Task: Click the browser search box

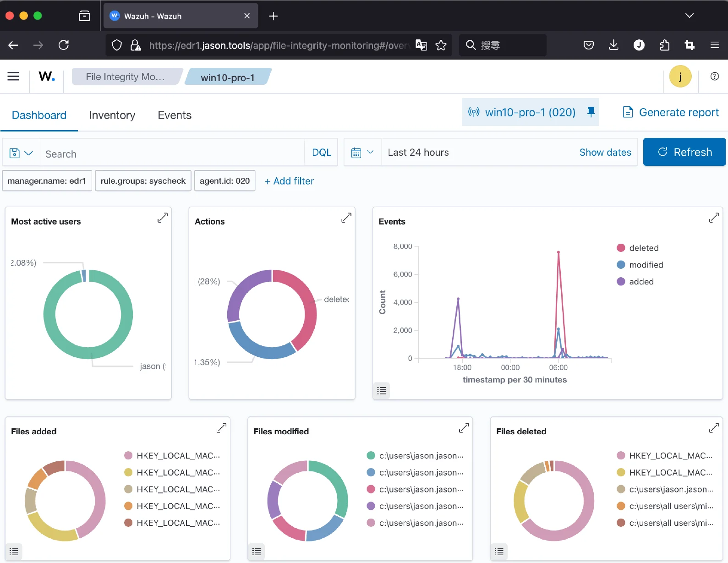Action: (503, 45)
